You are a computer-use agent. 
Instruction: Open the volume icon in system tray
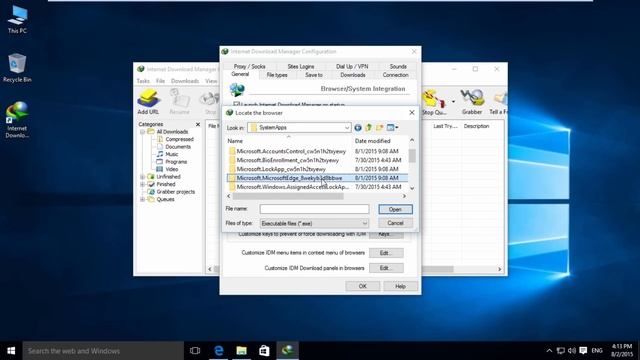click(572, 351)
